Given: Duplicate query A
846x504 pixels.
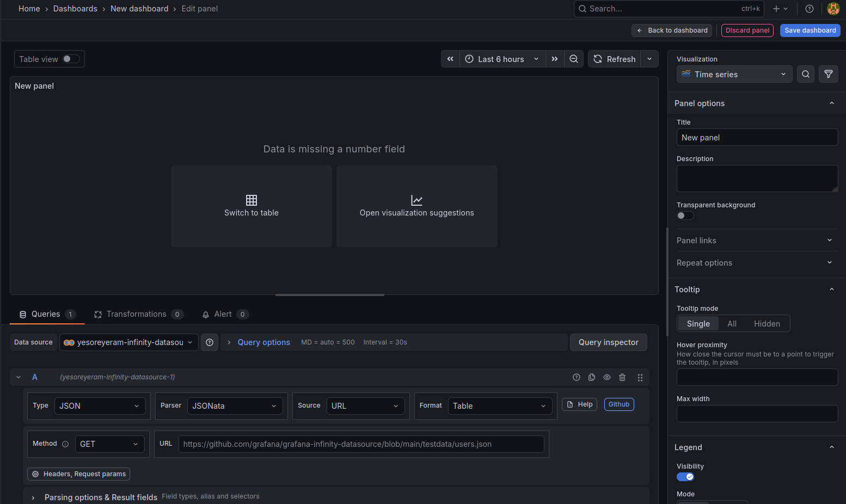Looking at the screenshot, I should [592, 377].
